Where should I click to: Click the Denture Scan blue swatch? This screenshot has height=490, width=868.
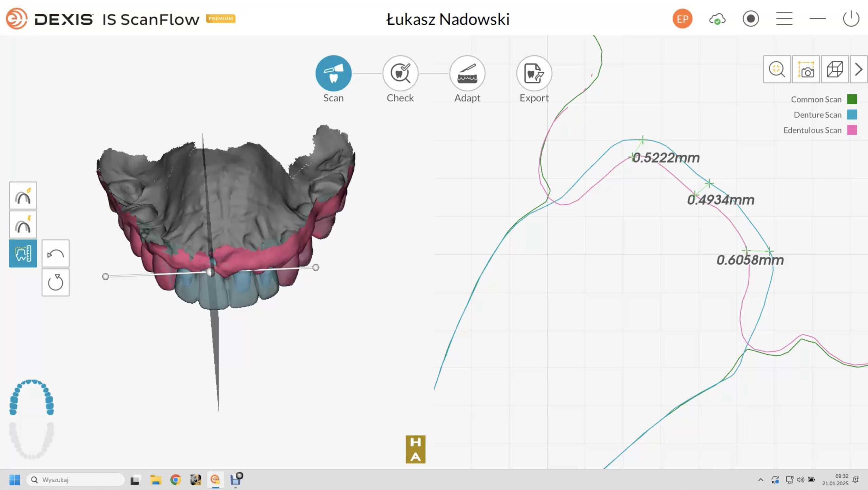pos(852,114)
